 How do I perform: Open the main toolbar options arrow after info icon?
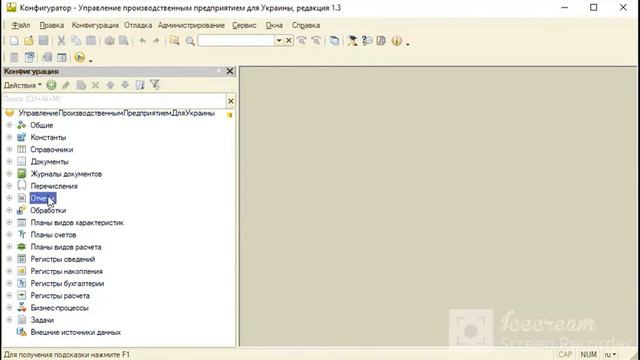coord(407,43)
